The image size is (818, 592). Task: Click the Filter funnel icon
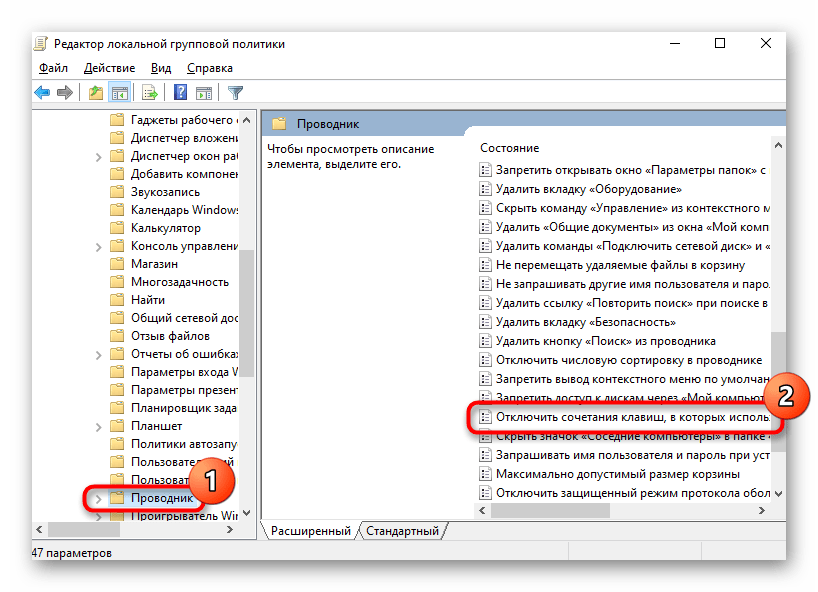coord(236,93)
